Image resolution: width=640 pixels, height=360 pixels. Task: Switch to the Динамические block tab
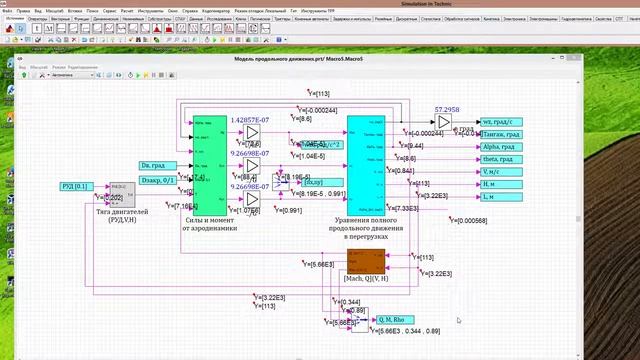[x=106, y=19]
